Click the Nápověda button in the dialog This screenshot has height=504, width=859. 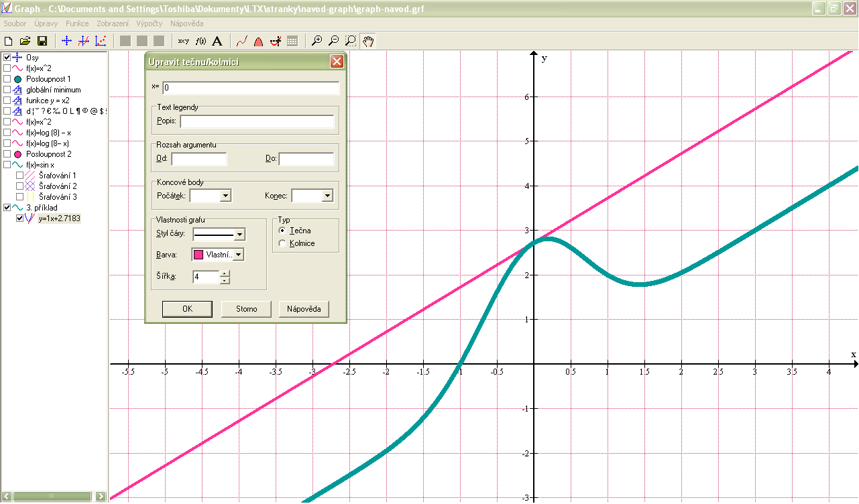tap(304, 309)
